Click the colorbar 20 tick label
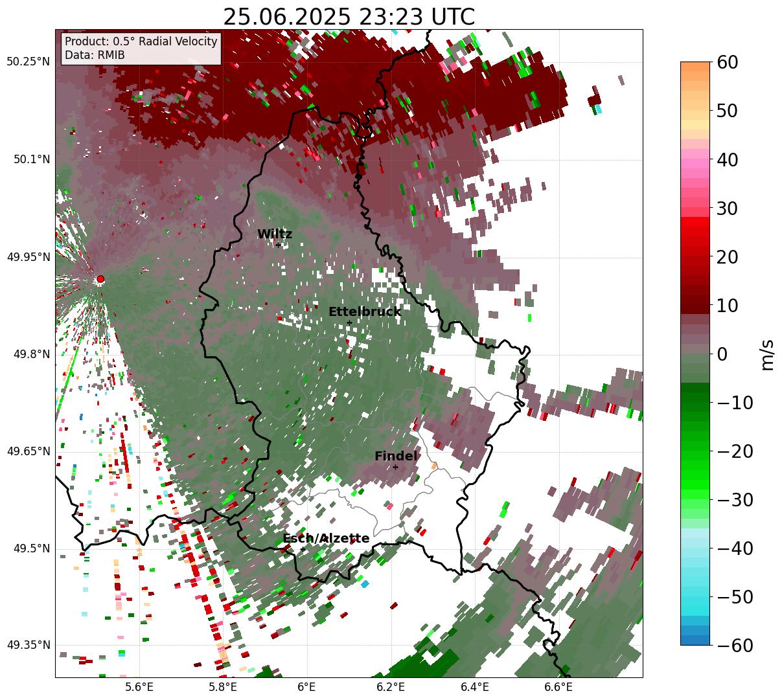 (x=726, y=257)
